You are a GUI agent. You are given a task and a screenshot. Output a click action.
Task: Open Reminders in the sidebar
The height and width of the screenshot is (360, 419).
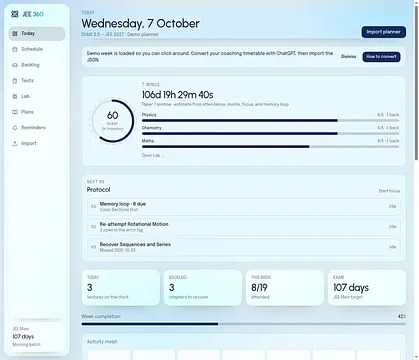coord(37,128)
